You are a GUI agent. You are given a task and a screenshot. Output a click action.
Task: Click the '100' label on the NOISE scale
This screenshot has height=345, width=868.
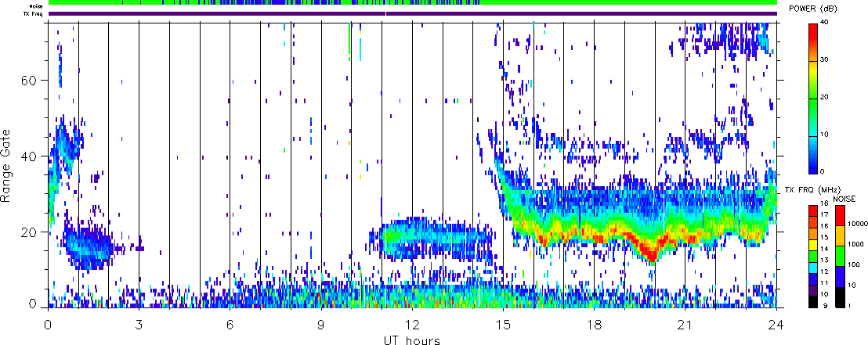pos(854,264)
